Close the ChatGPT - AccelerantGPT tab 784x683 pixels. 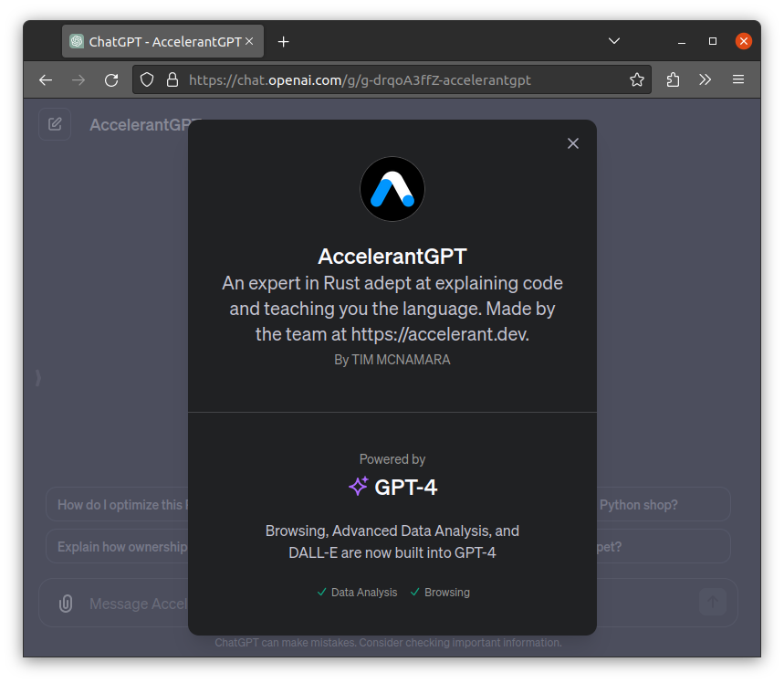coord(249,41)
